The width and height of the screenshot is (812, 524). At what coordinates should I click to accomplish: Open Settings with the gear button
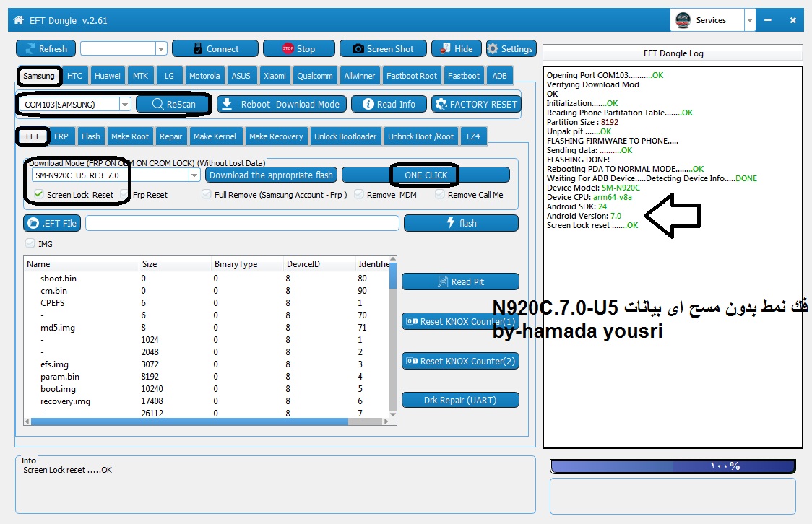pos(511,48)
